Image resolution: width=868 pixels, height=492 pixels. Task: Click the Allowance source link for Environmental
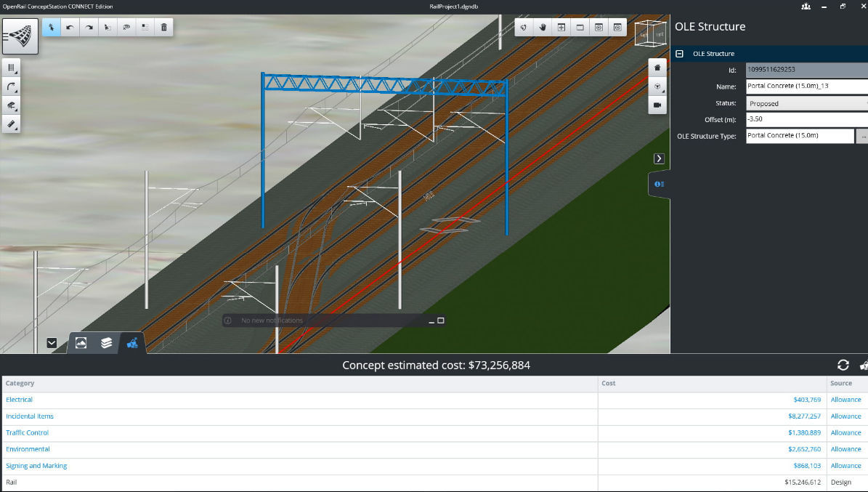tap(845, 448)
